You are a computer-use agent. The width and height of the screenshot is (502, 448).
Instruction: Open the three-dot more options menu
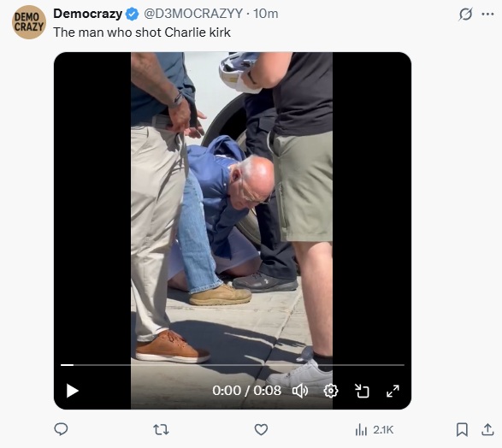coord(487,14)
